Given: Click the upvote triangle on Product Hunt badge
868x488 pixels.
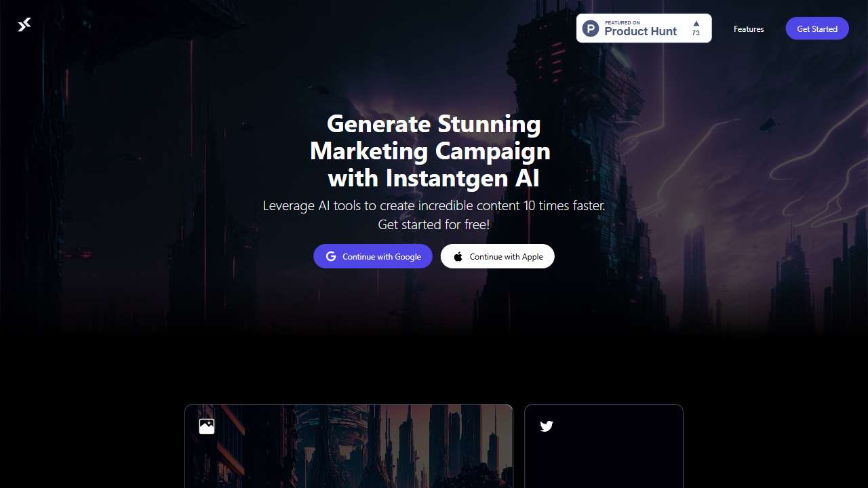Looking at the screenshot, I should 696,23.
